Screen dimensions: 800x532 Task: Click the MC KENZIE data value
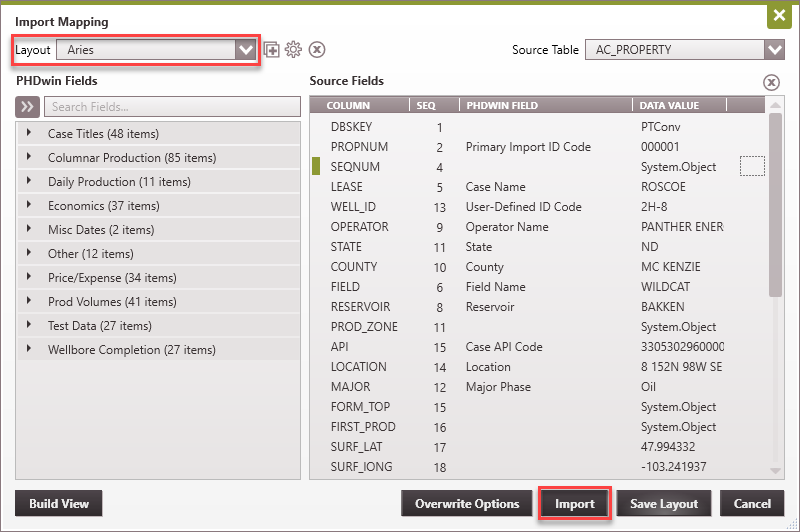[670, 267]
